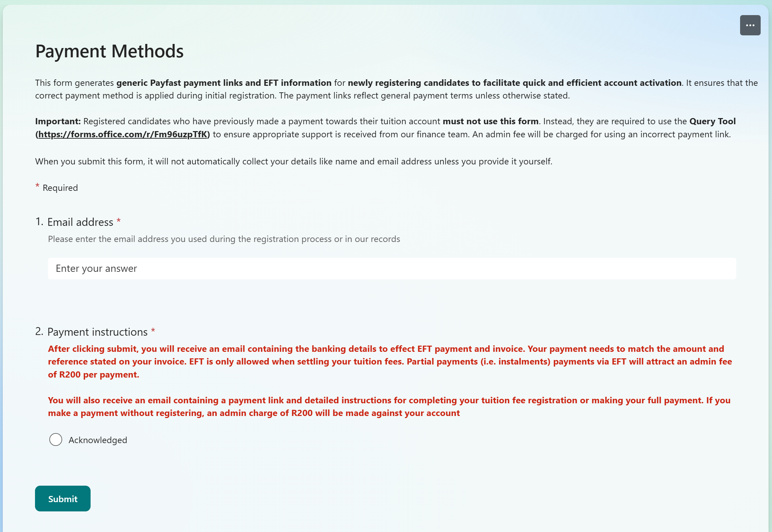Screen dimensions: 772x532
Task: Select the Acknowledged radio button
Action: (56, 440)
